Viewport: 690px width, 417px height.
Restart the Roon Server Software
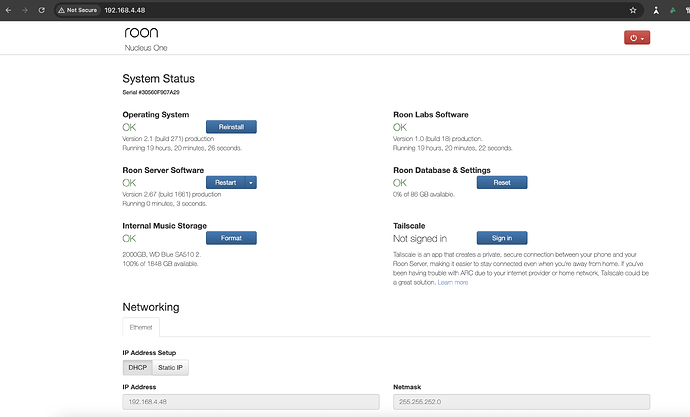coord(225,183)
